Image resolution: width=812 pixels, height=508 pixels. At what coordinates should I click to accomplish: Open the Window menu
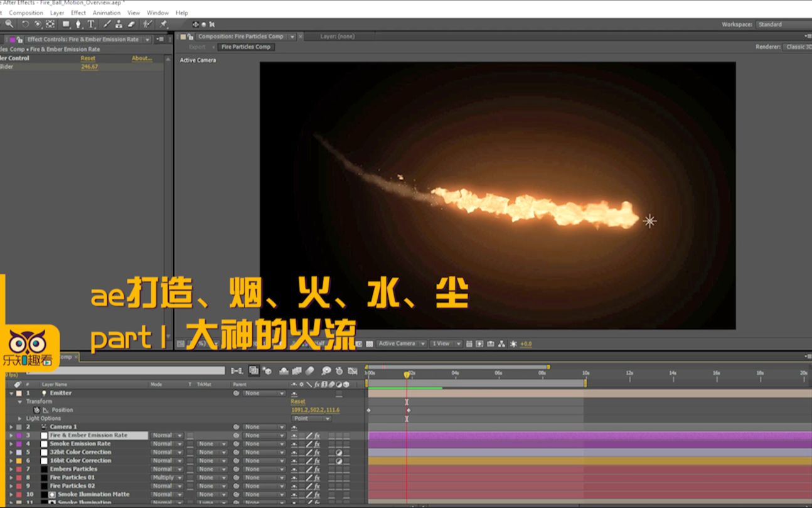[158, 13]
